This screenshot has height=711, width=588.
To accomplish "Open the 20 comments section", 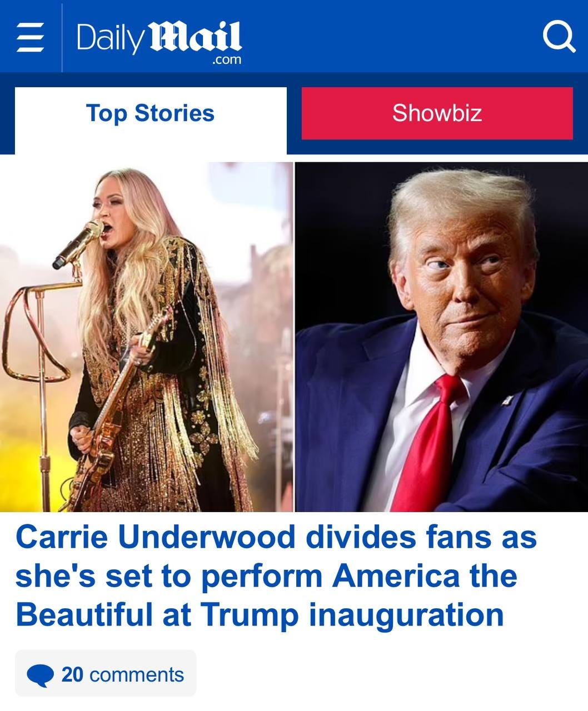I will click(106, 673).
